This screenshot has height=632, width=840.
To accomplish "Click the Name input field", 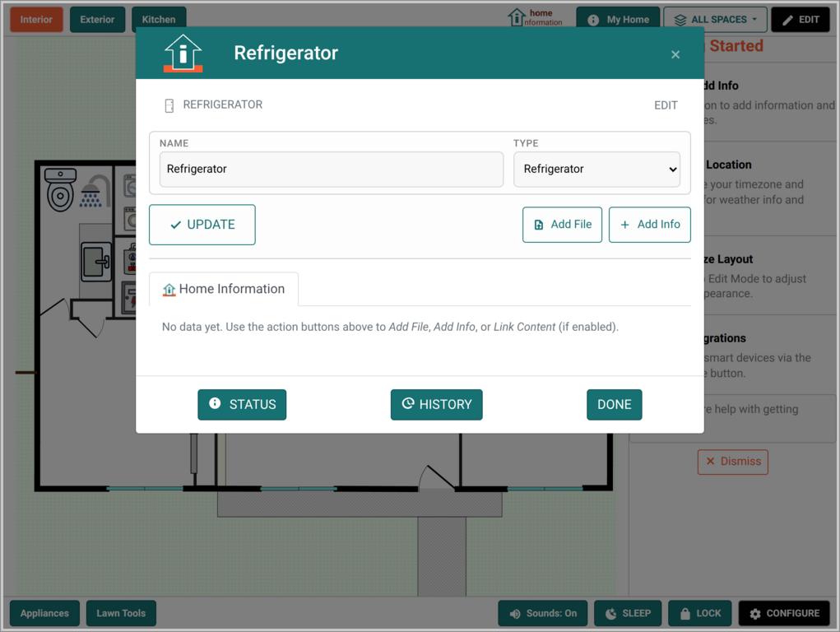I will pyautogui.click(x=332, y=170).
